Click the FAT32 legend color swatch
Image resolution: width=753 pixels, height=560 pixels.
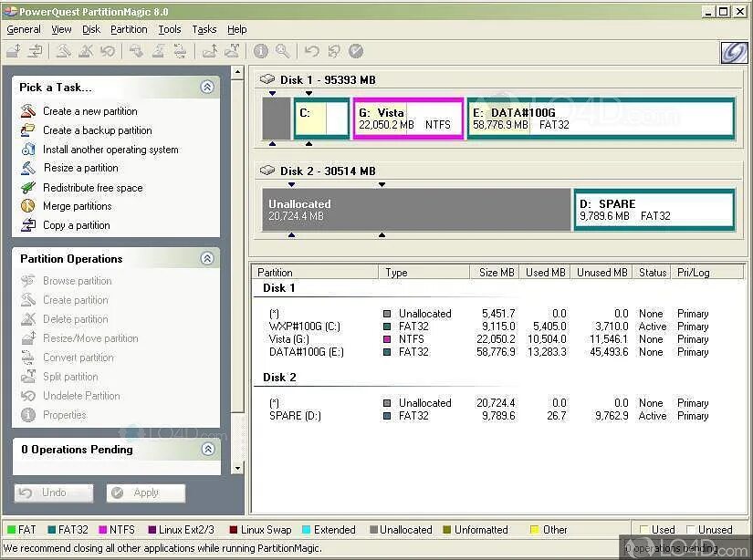pyautogui.click(x=52, y=530)
